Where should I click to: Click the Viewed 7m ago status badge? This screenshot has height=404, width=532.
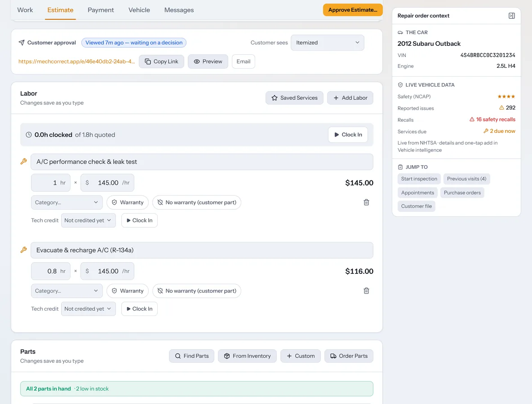click(134, 43)
